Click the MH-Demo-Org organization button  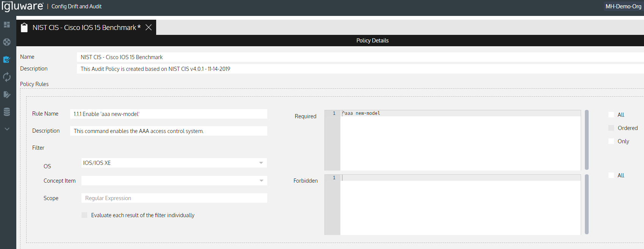[x=623, y=6]
